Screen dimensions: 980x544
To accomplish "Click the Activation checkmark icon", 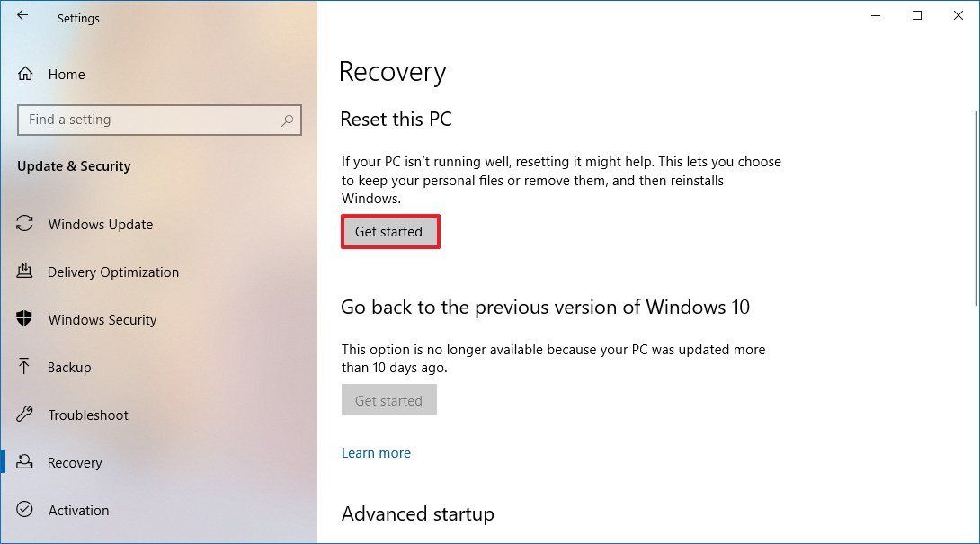I will pos(24,511).
